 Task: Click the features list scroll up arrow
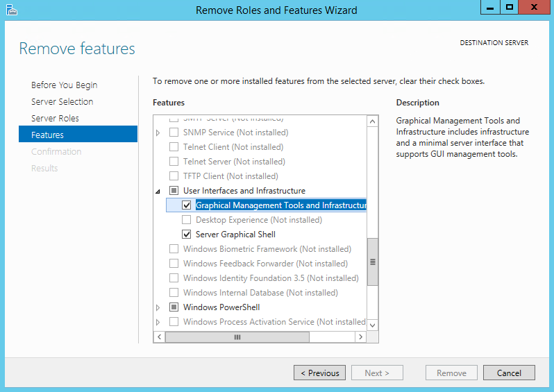[x=372, y=122]
